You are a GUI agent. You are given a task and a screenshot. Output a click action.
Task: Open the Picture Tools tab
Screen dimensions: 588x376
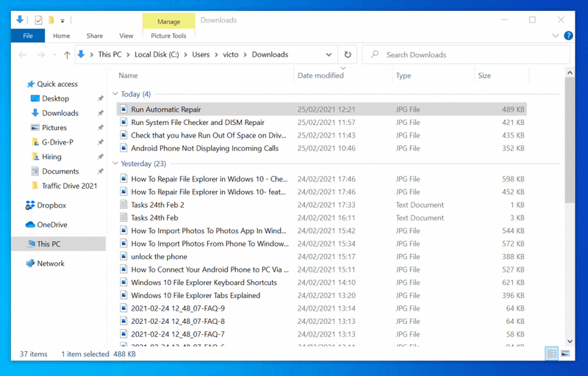(x=168, y=35)
